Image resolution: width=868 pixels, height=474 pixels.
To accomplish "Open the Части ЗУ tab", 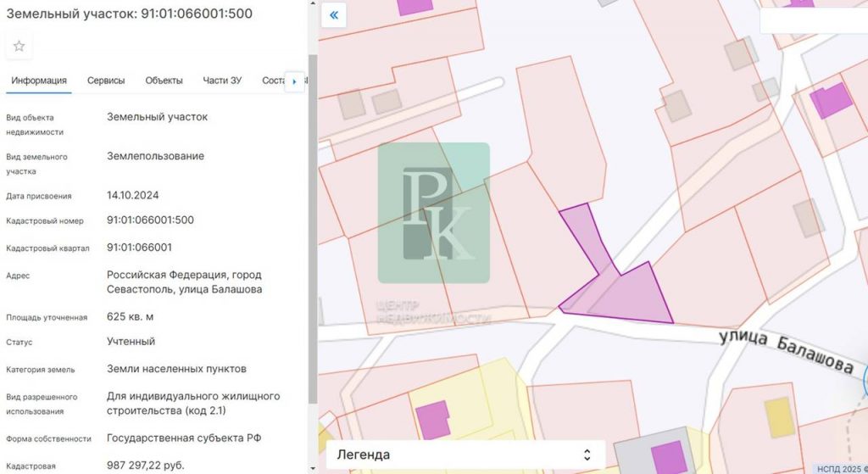I will click(x=222, y=81).
